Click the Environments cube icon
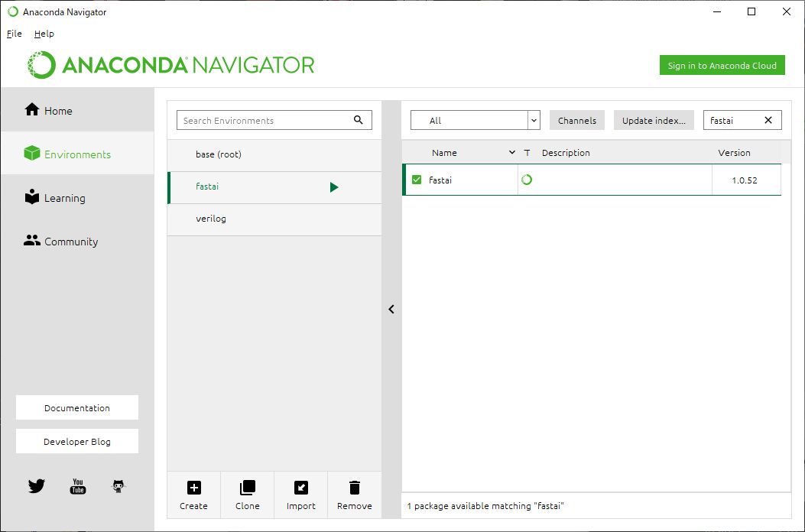The image size is (805, 532). click(32, 153)
